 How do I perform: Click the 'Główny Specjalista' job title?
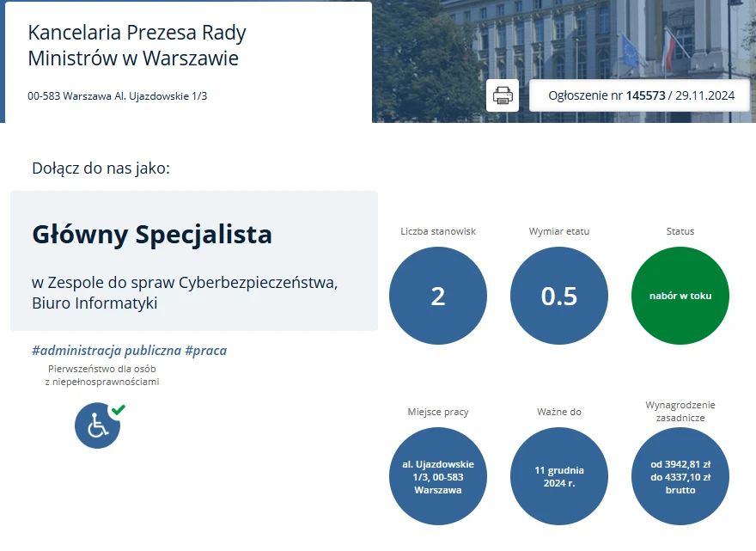click(151, 234)
